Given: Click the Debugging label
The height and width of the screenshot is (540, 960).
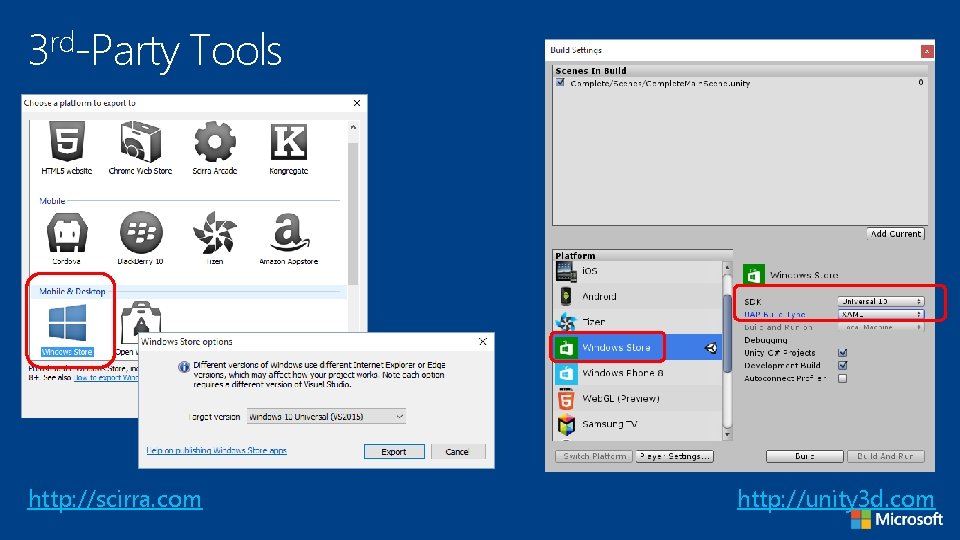Looking at the screenshot, I should click(766, 340).
